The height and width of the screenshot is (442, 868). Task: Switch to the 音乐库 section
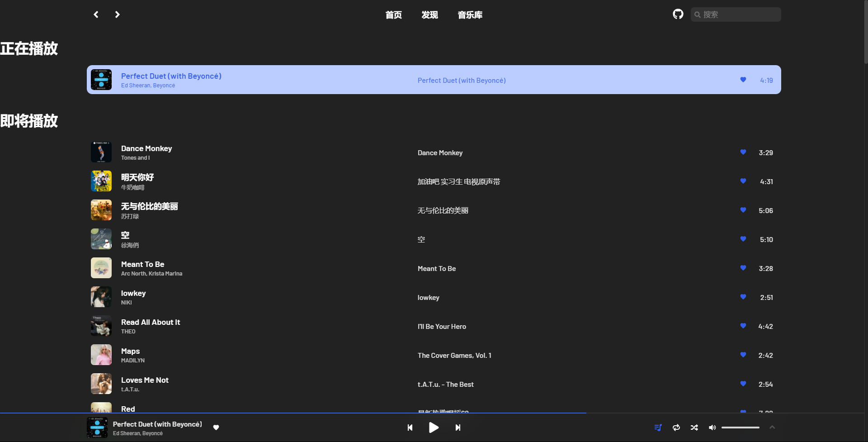click(x=470, y=14)
